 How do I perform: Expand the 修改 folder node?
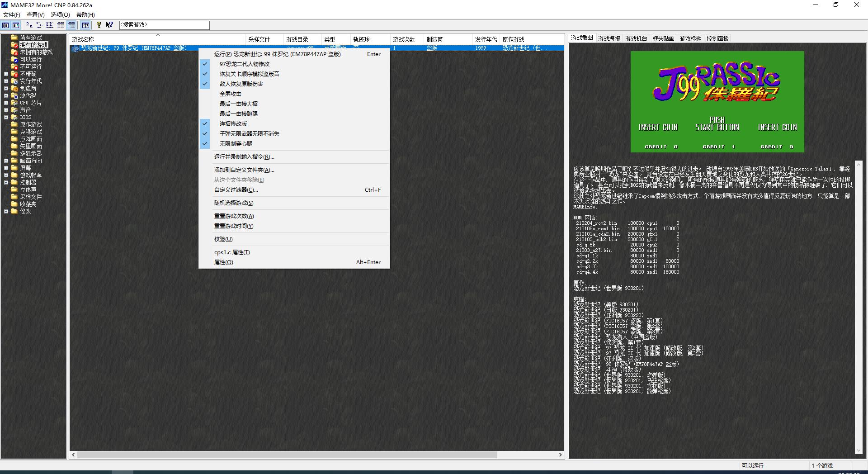pyautogui.click(x=6, y=212)
